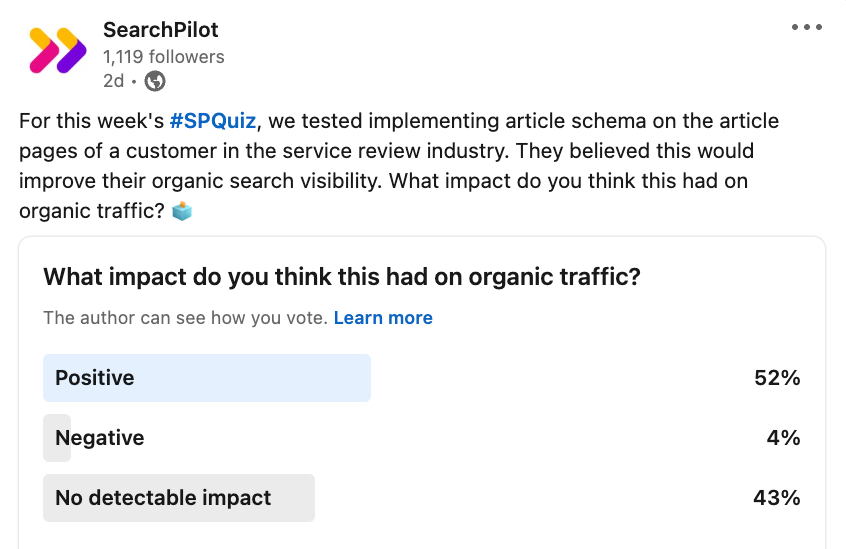Click the post line starting 'improve their organic'

[384, 181]
